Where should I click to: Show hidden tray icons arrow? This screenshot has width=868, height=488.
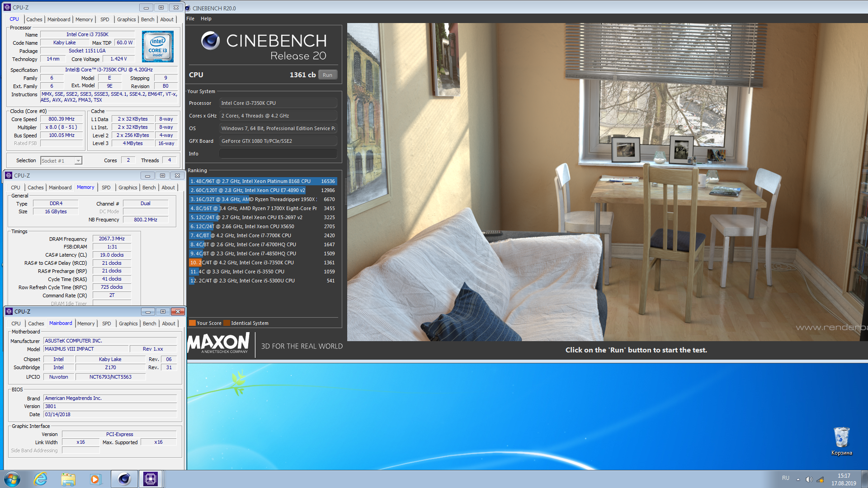pyautogui.click(x=798, y=479)
